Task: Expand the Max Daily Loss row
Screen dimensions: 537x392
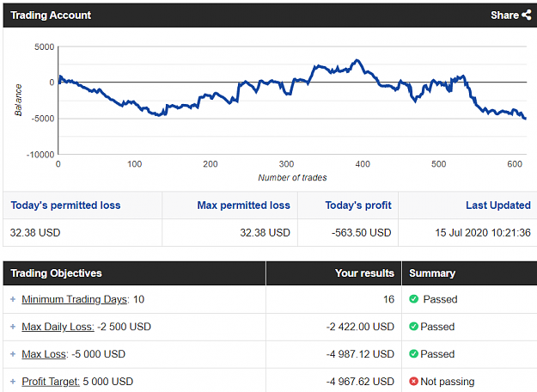Action: pyautogui.click(x=13, y=327)
